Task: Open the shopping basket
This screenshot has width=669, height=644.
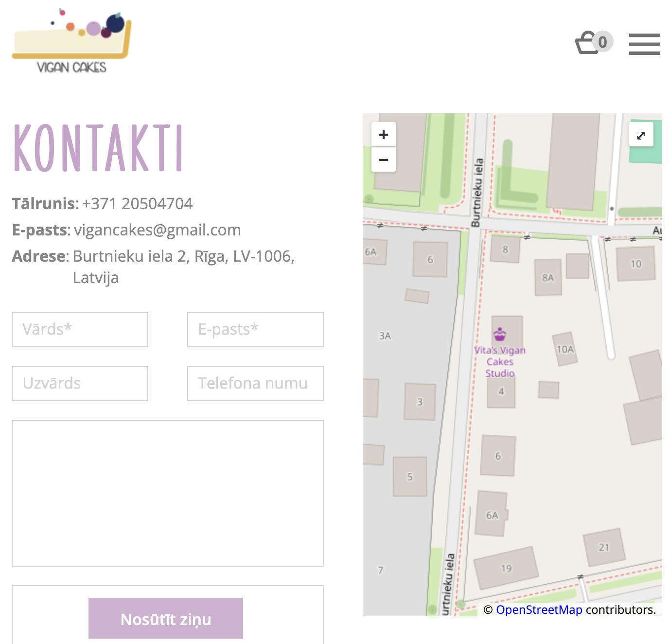Action: [587, 43]
